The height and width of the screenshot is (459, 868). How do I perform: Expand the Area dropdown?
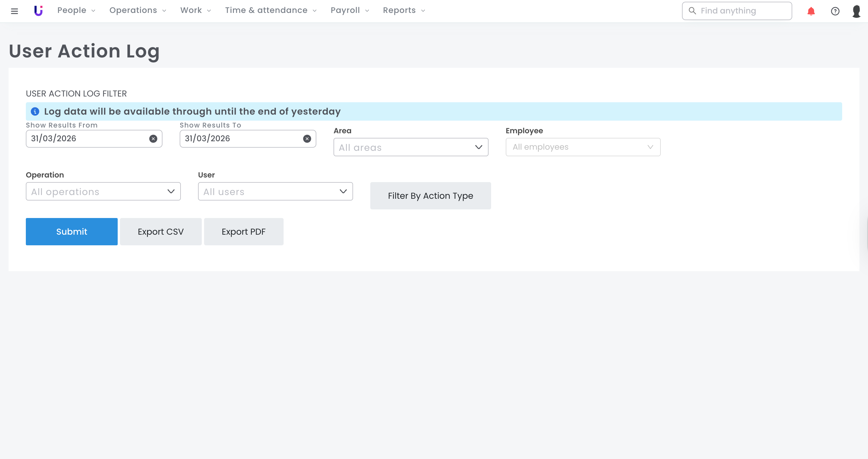(x=410, y=147)
